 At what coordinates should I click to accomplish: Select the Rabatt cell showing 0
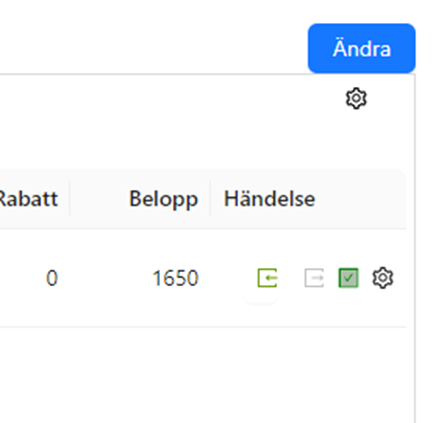pyautogui.click(x=52, y=278)
